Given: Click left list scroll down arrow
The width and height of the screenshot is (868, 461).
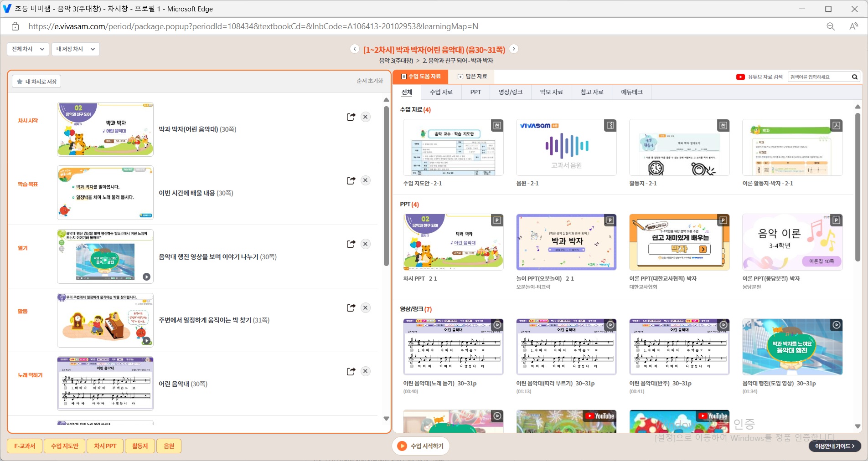Looking at the screenshot, I should 386,418.
